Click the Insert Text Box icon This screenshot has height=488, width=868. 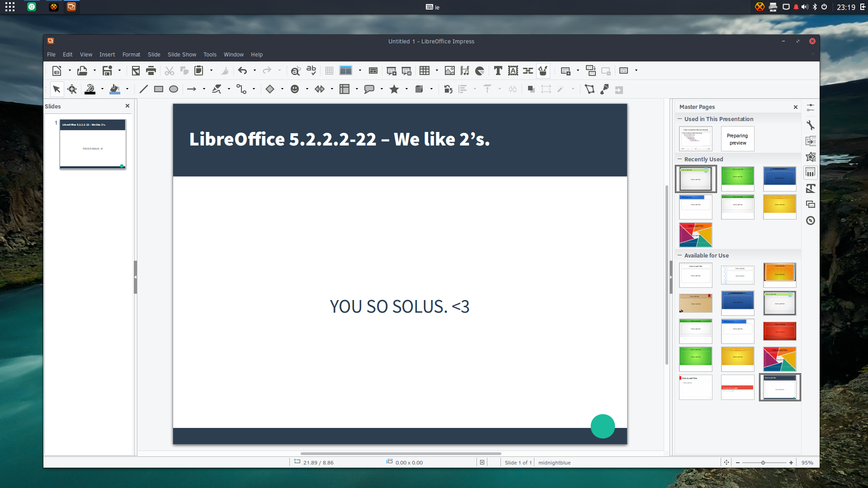(x=498, y=70)
